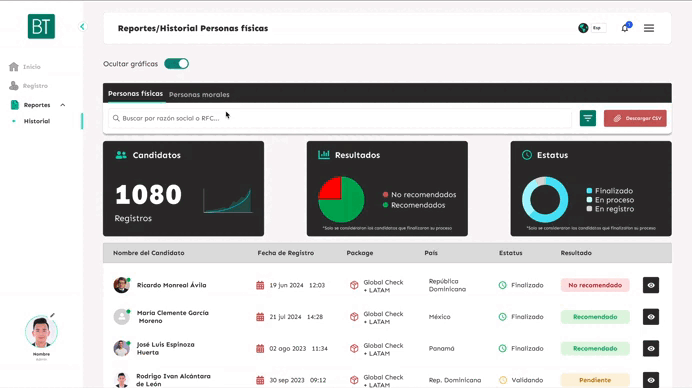Select the Personas físicas tab

(135, 94)
